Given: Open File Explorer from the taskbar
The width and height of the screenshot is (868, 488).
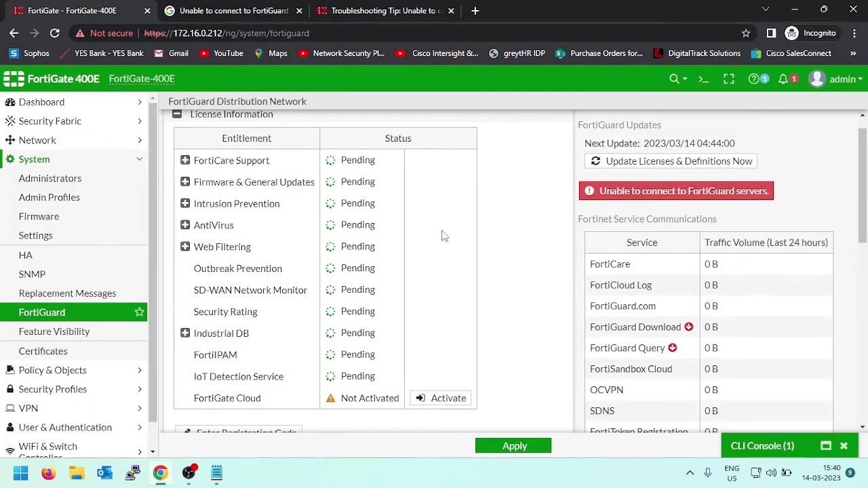Looking at the screenshot, I should point(77,473).
